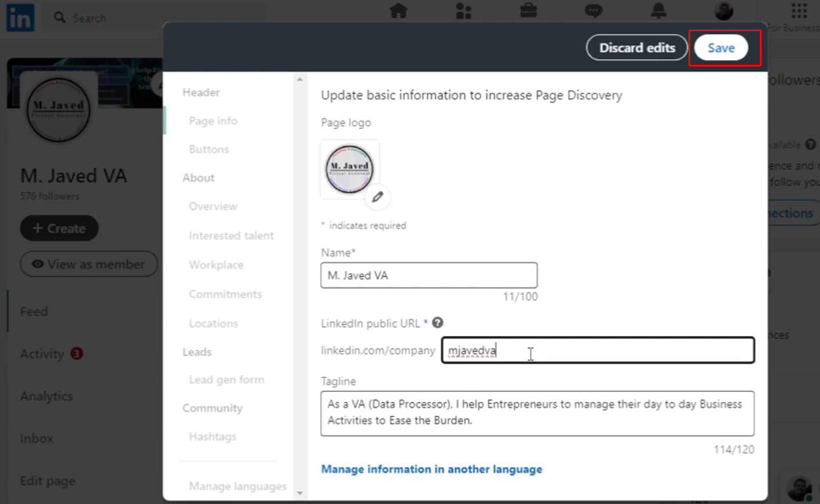Select Hashtags in dialog sidebar
Viewport: 820px width, 504px height.
pyautogui.click(x=213, y=437)
